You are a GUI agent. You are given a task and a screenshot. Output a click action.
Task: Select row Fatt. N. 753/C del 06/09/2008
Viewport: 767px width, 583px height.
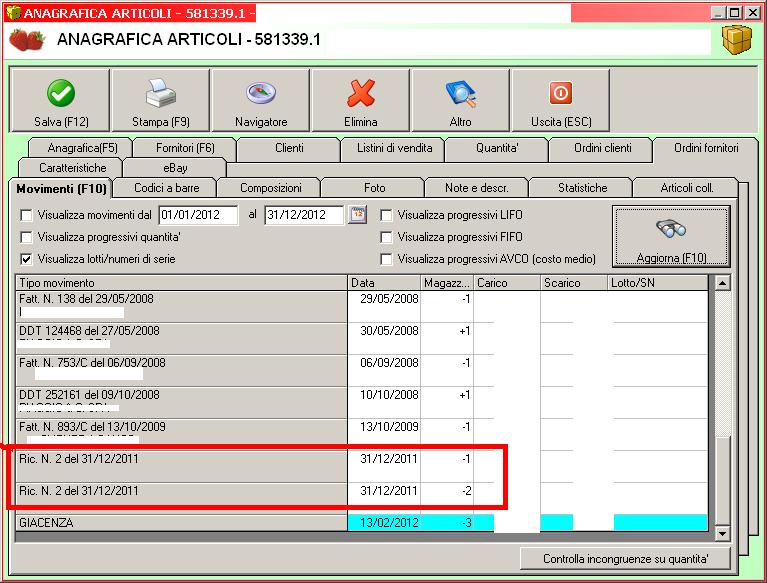coord(181,370)
